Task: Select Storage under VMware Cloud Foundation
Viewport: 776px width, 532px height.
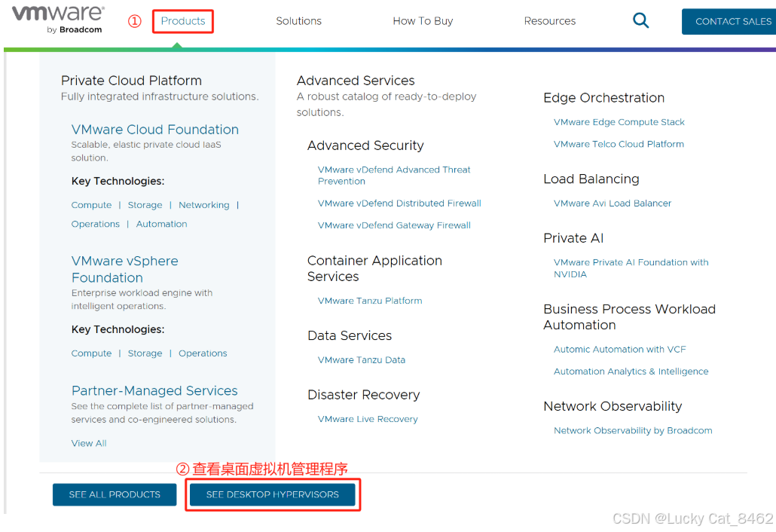Action: pos(145,205)
